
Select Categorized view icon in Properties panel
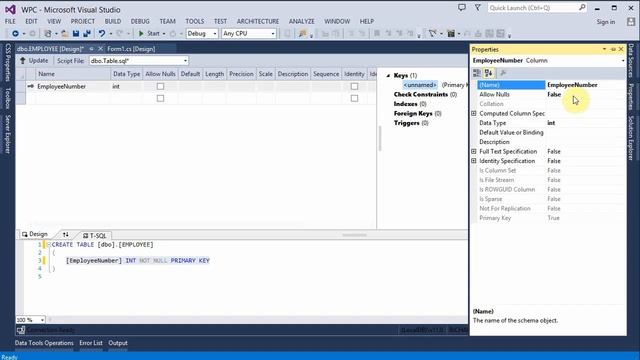click(x=476, y=73)
